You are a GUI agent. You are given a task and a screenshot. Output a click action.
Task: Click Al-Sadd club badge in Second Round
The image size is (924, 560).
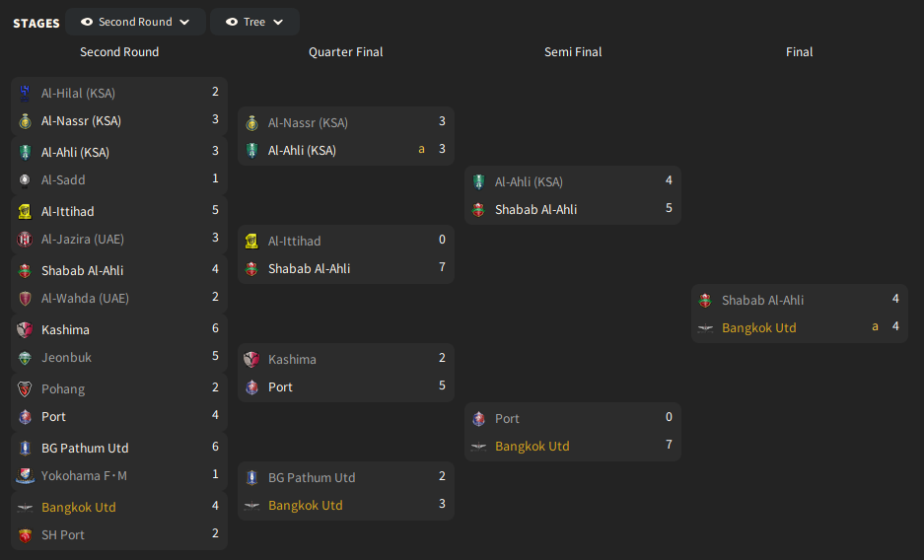point(25,180)
